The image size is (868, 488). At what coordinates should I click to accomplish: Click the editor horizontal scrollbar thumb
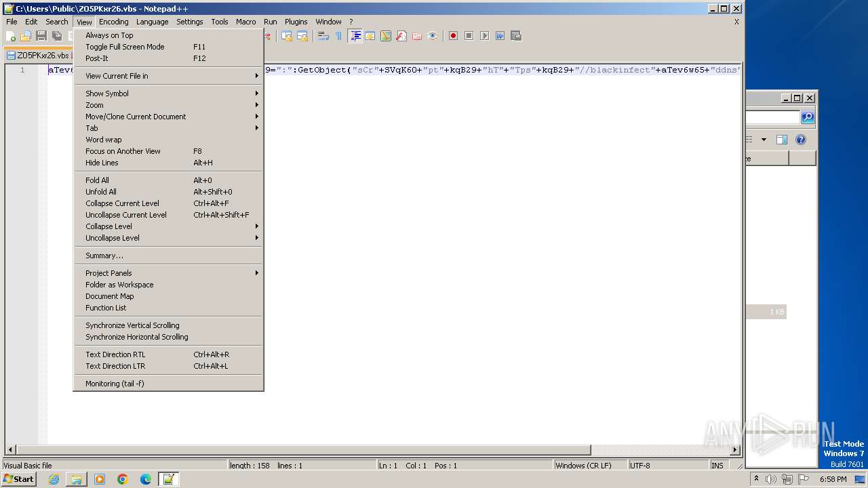[303, 450]
